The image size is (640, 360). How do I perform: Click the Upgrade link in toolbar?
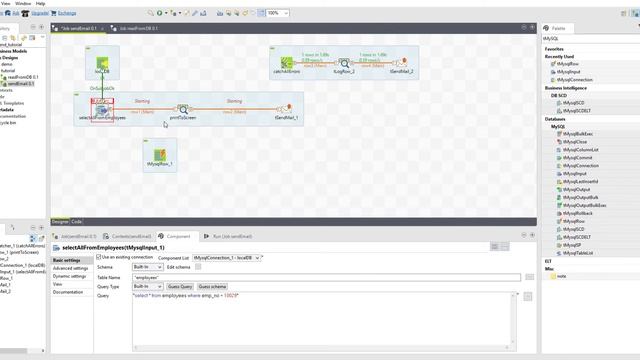click(36, 13)
